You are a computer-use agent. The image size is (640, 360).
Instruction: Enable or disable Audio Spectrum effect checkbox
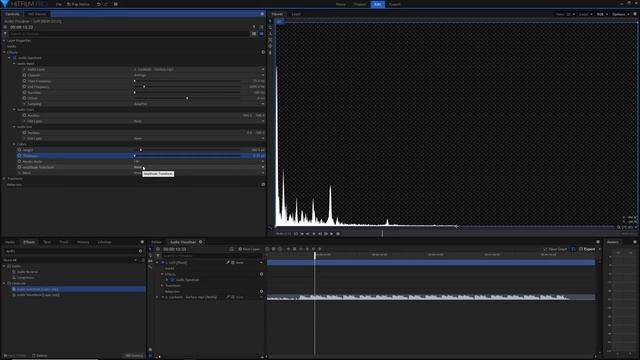click(15, 58)
